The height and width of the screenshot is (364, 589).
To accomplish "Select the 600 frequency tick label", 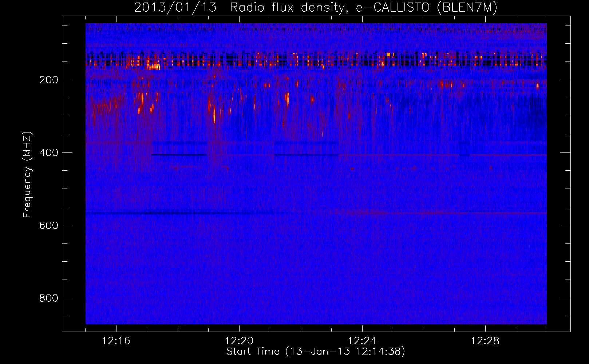I will click(49, 225).
